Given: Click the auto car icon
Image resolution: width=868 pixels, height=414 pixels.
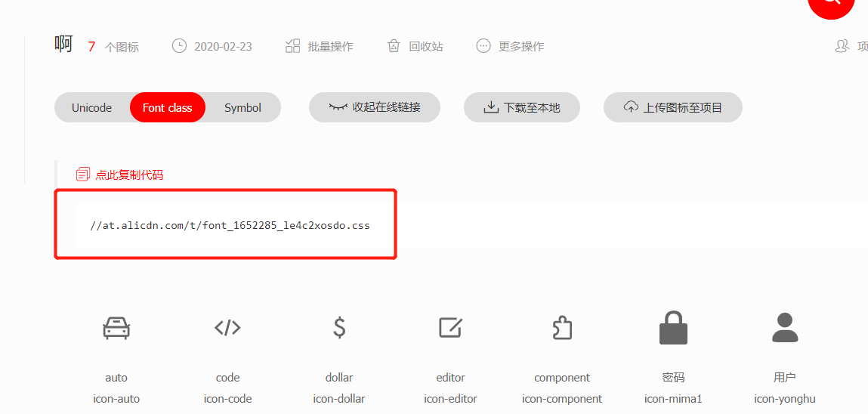Looking at the screenshot, I should pos(116,328).
